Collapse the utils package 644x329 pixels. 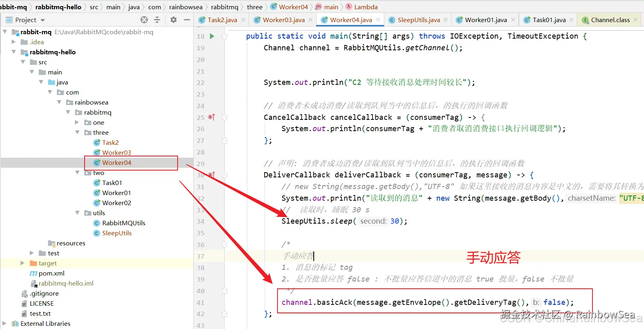click(x=77, y=213)
